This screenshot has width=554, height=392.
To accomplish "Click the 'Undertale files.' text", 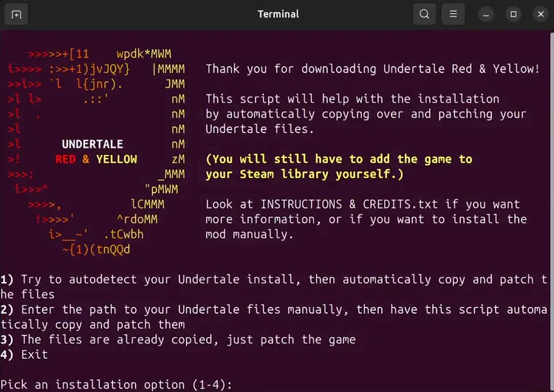I will tap(260, 129).
